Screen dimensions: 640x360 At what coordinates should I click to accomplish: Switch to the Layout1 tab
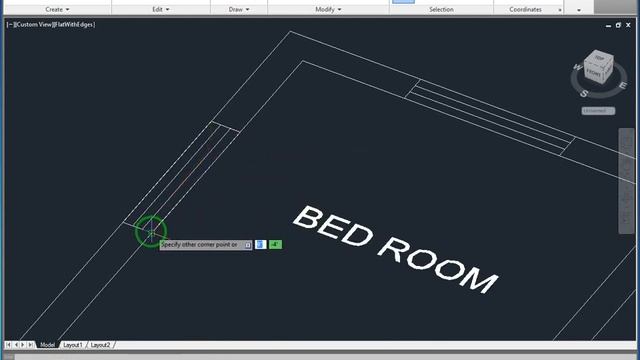click(x=73, y=345)
